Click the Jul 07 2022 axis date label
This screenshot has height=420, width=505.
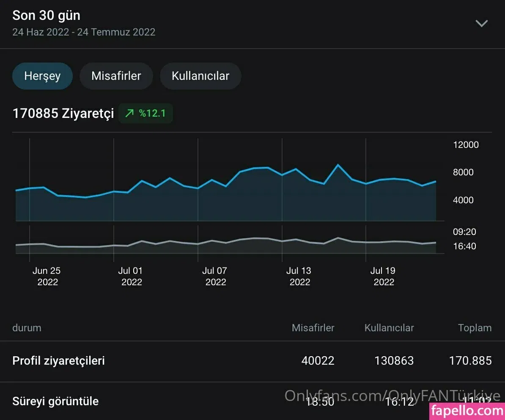[x=215, y=276]
